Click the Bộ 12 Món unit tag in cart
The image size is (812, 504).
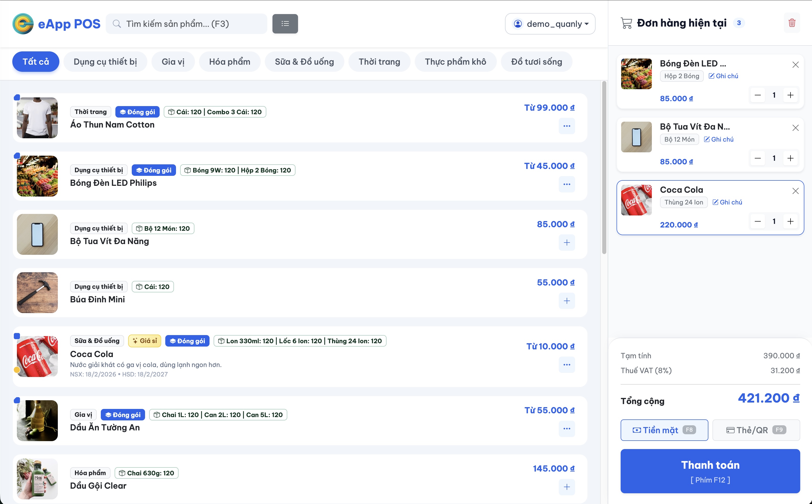click(679, 139)
